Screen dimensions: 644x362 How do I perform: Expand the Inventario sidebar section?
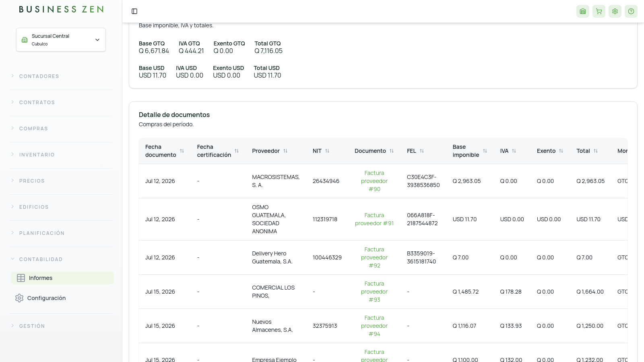(x=61, y=154)
